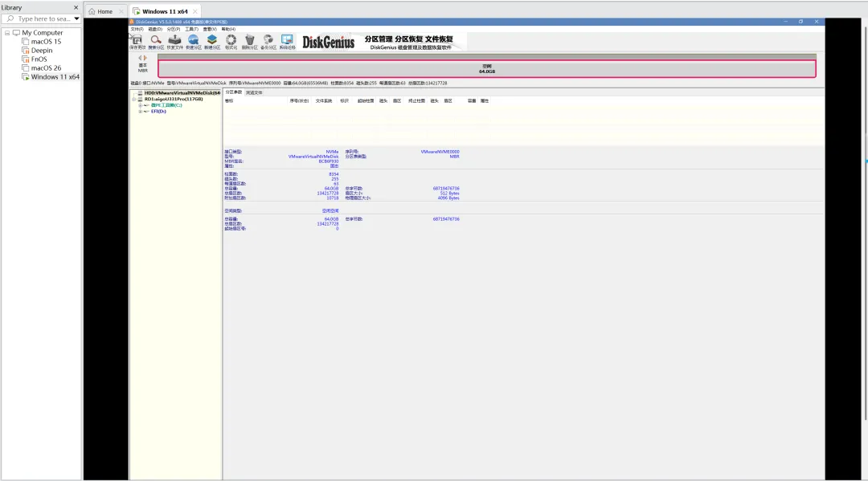
Task: Click the Quick Partition (快速分区) icon
Action: click(193, 40)
